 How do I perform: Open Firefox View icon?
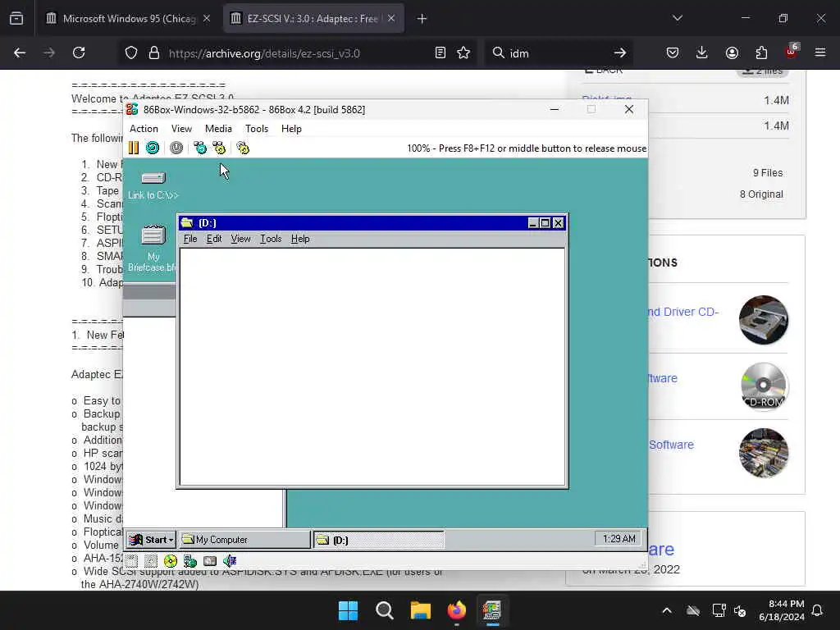16,19
